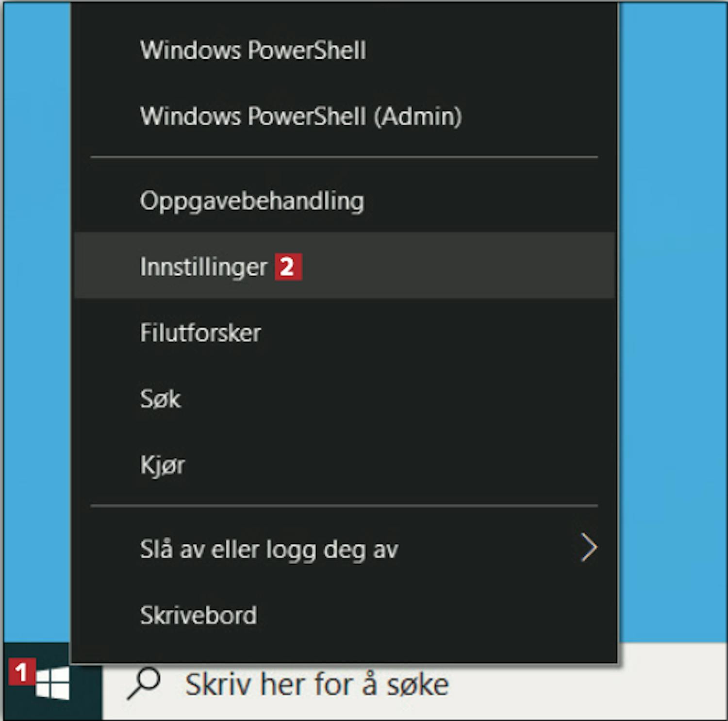Select Kjør to open Run dialog
The image size is (728, 721).
tap(344, 465)
